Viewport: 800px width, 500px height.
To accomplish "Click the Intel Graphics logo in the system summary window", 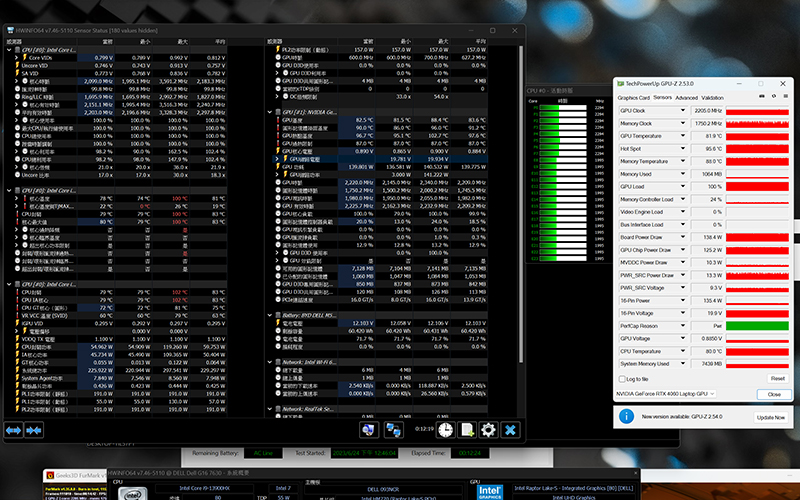I will pos(490,492).
